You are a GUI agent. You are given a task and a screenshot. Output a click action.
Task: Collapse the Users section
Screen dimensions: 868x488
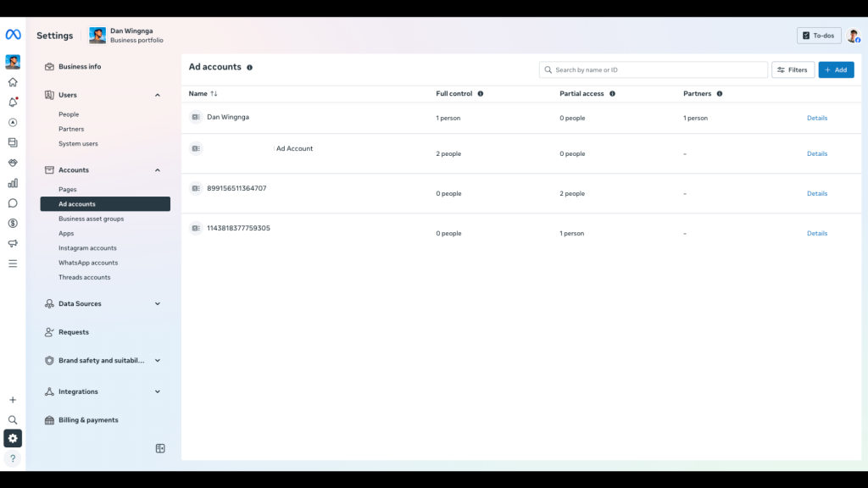[x=157, y=95]
